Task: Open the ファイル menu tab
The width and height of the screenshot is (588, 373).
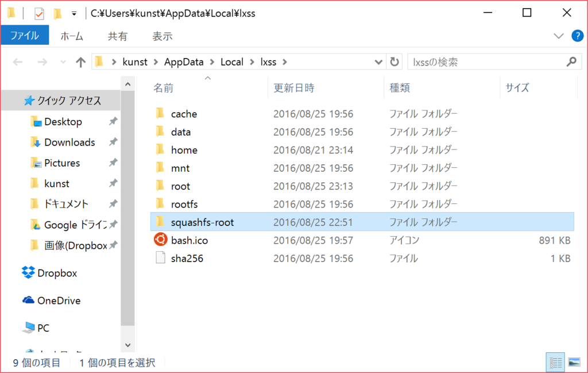Action: pos(25,36)
